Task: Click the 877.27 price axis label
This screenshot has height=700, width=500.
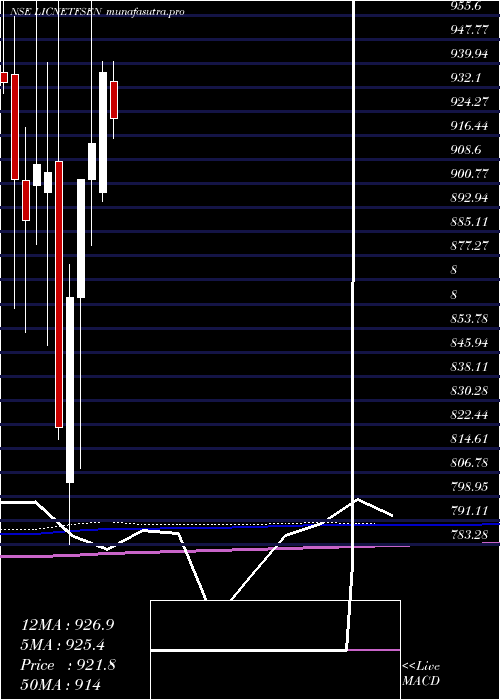Action: click(470, 246)
